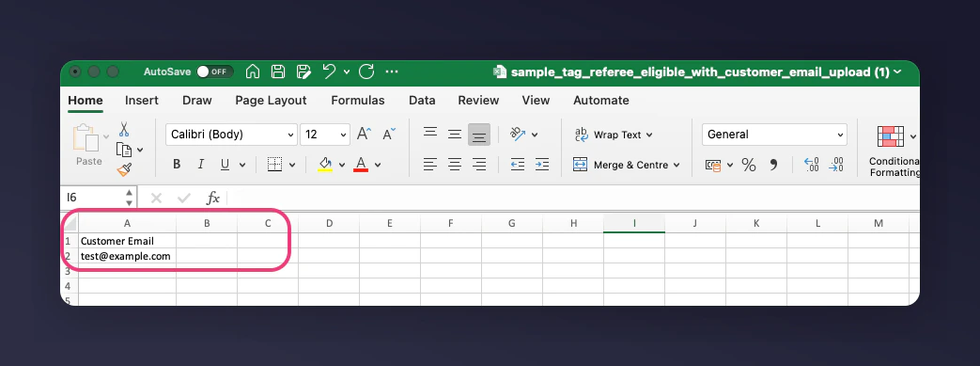The height and width of the screenshot is (366, 980).
Task: Open the file name dropdown chevron
Action: [898, 72]
